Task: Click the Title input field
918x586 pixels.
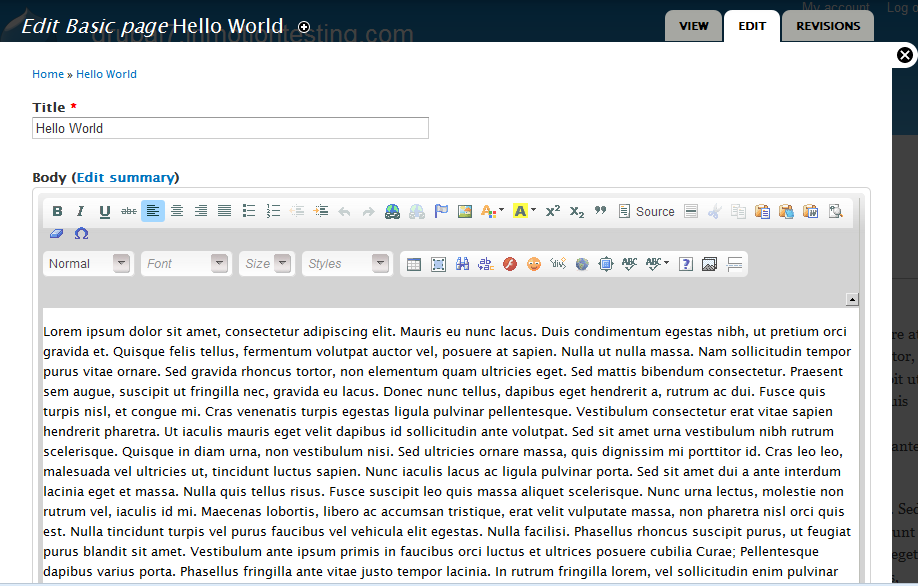Action: point(230,128)
